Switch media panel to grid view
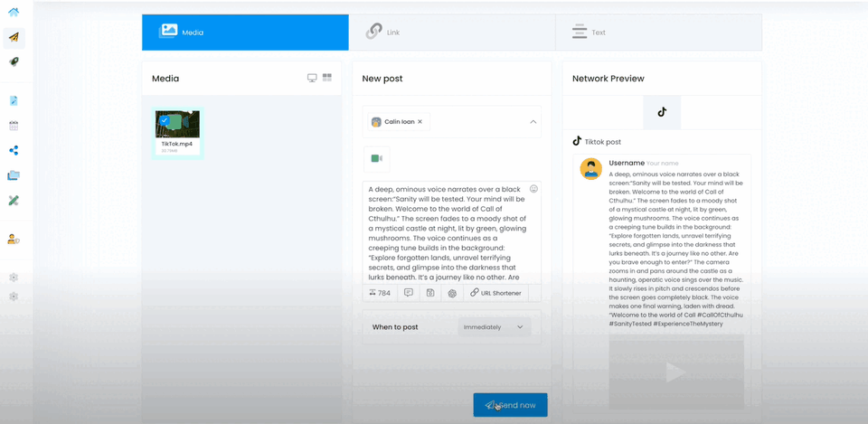The width and height of the screenshot is (868, 424). point(327,79)
